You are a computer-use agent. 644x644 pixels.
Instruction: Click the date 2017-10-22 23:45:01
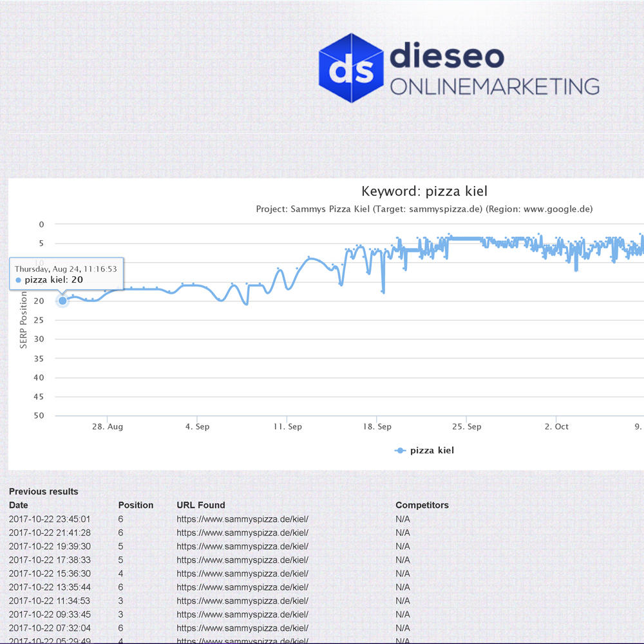pos(50,519)
